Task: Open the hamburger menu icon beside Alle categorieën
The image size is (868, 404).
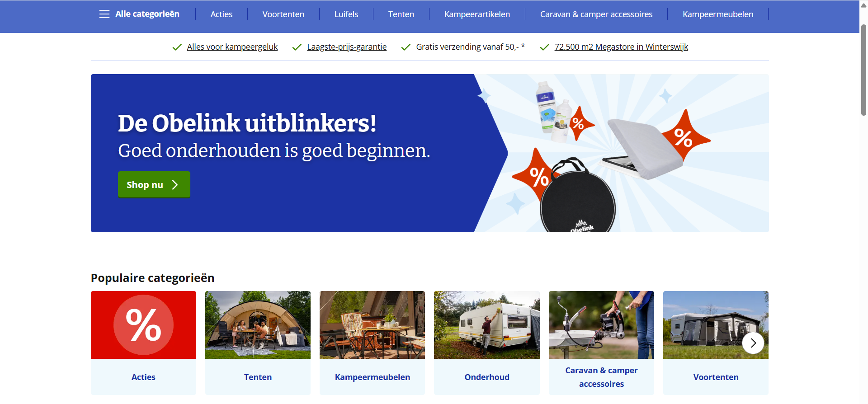Action: coord(104,14)
